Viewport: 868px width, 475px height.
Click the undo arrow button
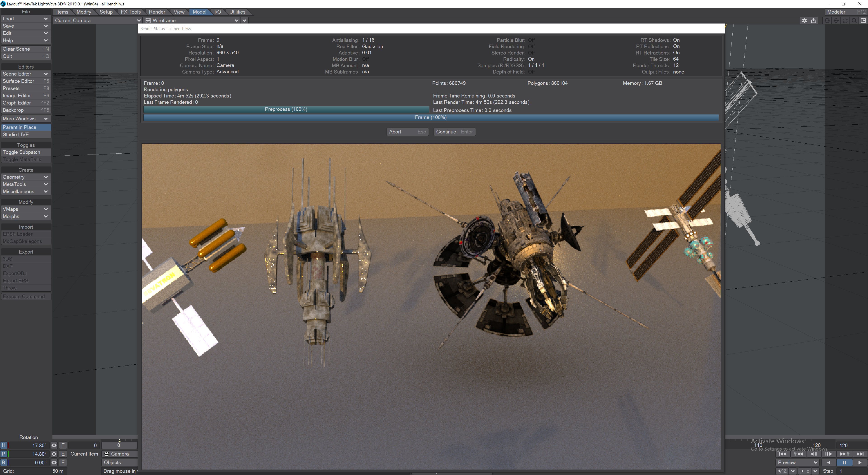(x=782, y=471)
